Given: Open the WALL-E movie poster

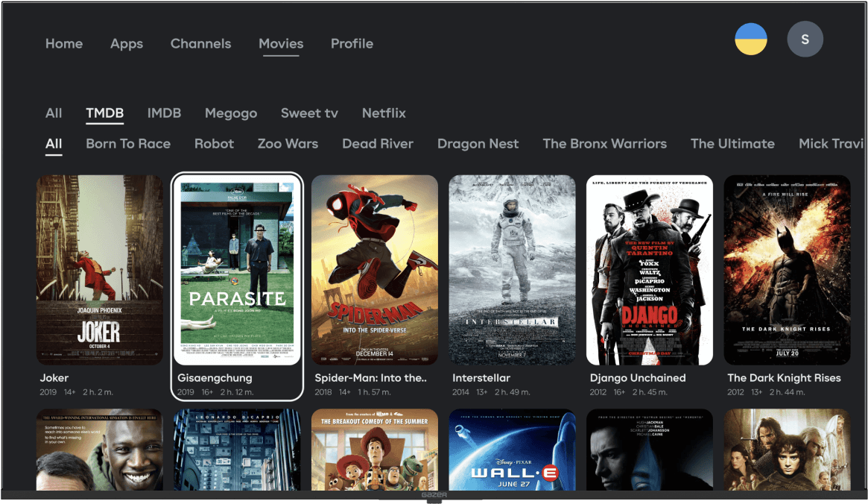Looking at the screenshot, I should (512, 450).
